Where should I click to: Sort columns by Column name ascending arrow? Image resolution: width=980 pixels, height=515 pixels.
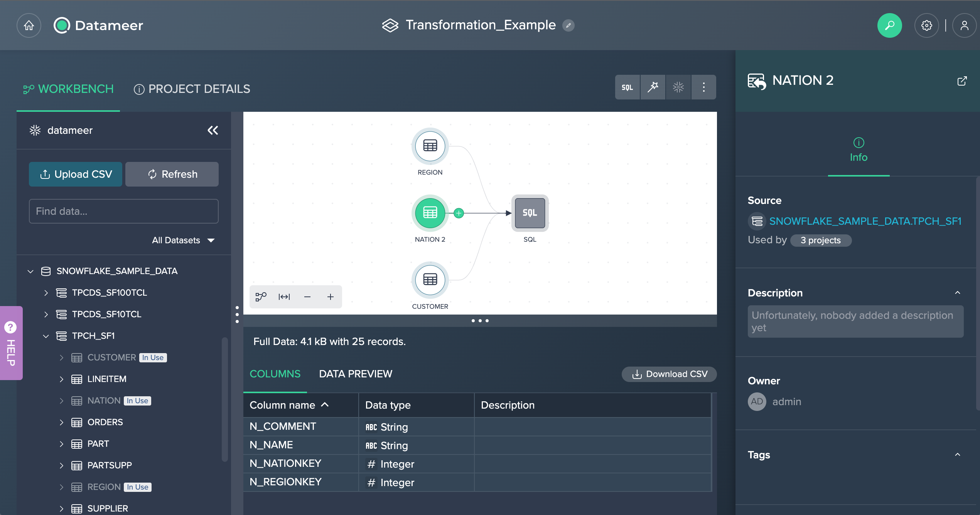coord(324,405)
